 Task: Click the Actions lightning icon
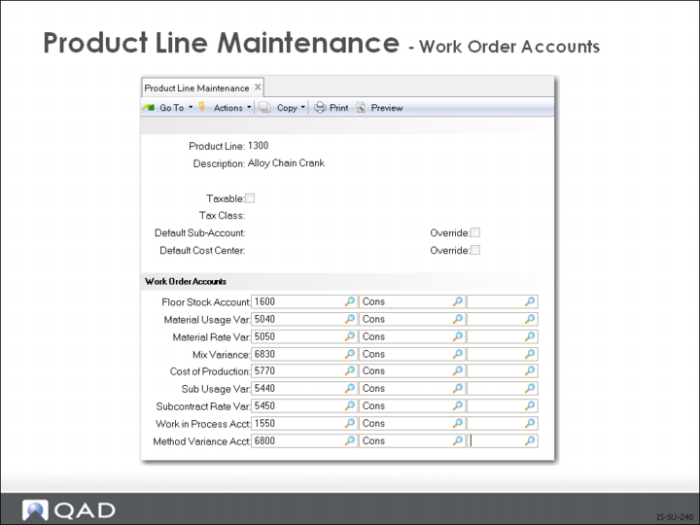pos(202,107)
